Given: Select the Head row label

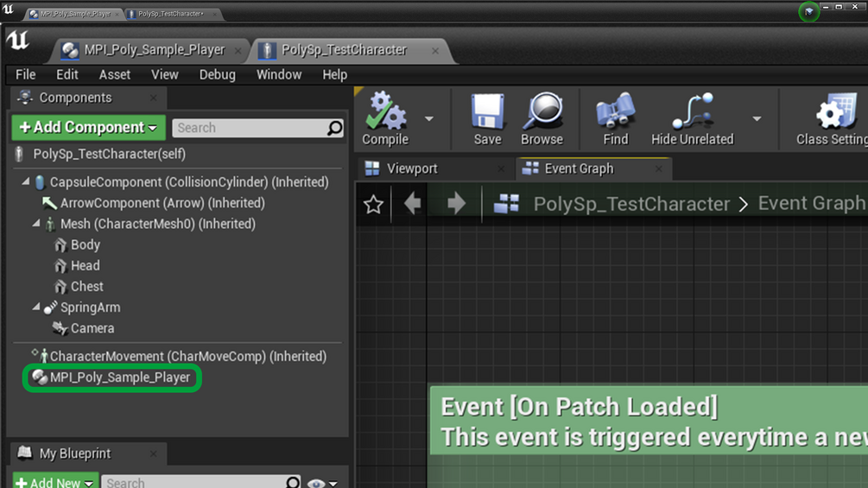Looking at the screenshot, I should tap(86, 266).
